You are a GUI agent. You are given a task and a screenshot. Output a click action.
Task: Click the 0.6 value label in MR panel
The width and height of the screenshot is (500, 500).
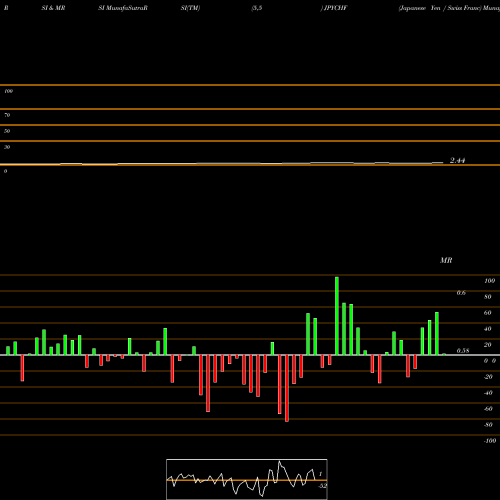pos(461,293)
